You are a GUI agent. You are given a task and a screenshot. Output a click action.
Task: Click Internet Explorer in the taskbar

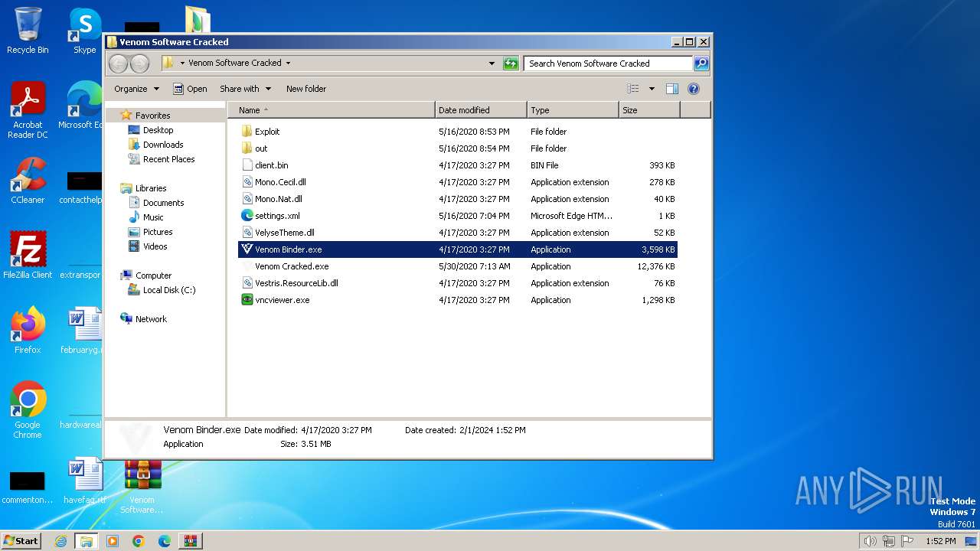tap(60, 541)
